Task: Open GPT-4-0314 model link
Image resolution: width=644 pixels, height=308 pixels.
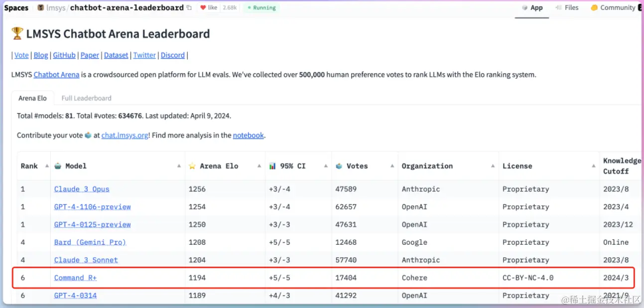Action: 76,296
